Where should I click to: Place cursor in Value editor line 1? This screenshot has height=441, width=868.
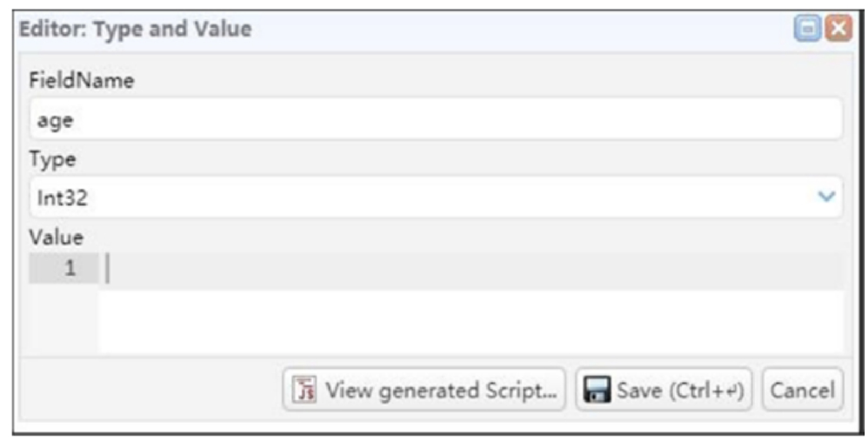[x=470, y=269]
